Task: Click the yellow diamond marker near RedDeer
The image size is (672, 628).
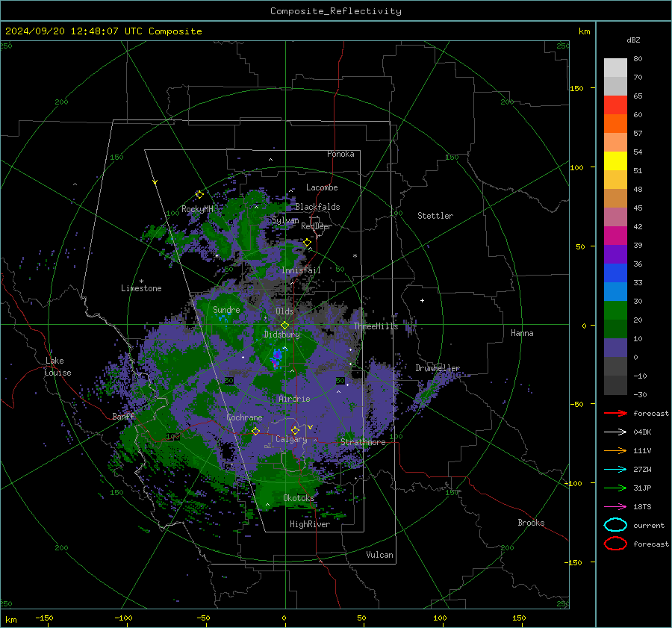Action: 307,243
